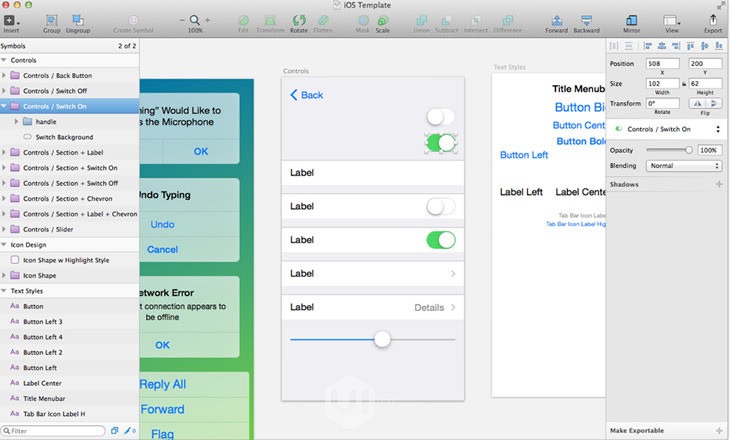
Task: Open the View toolbar menu
Action: coord(671,20)
